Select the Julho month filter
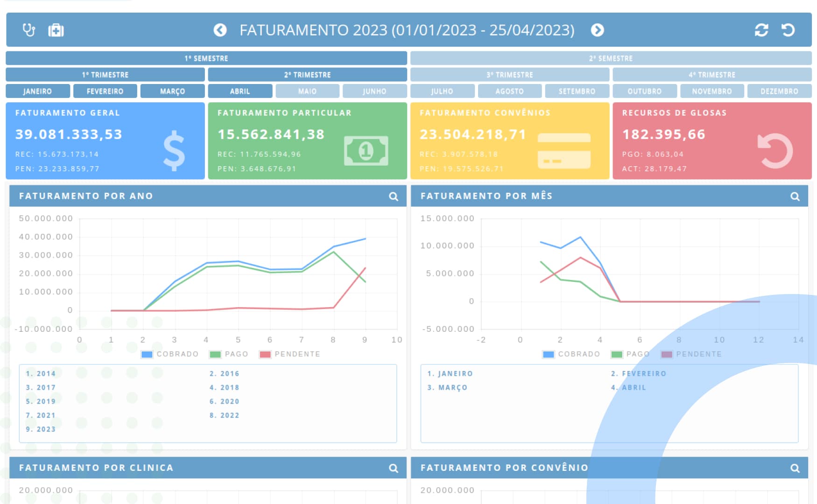 442,91
